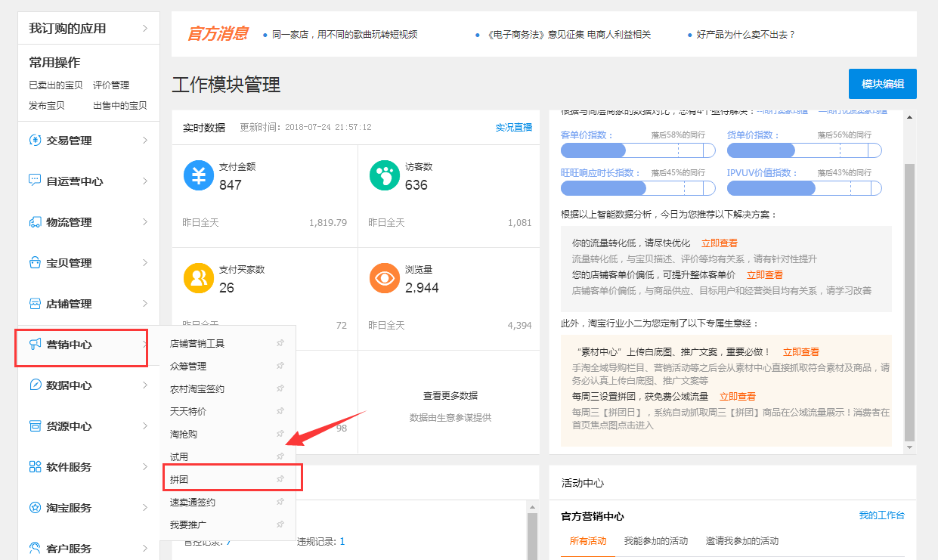Image resolution: width=938 pixels, height=560 pixels.
Task: Click the 物流管理 truck icon
Action: pos(35,222)
